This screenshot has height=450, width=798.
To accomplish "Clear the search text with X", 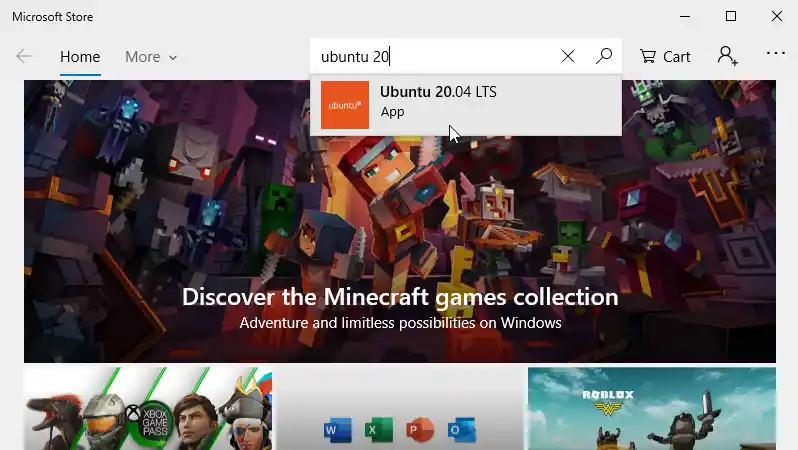I will click(568, 56).
